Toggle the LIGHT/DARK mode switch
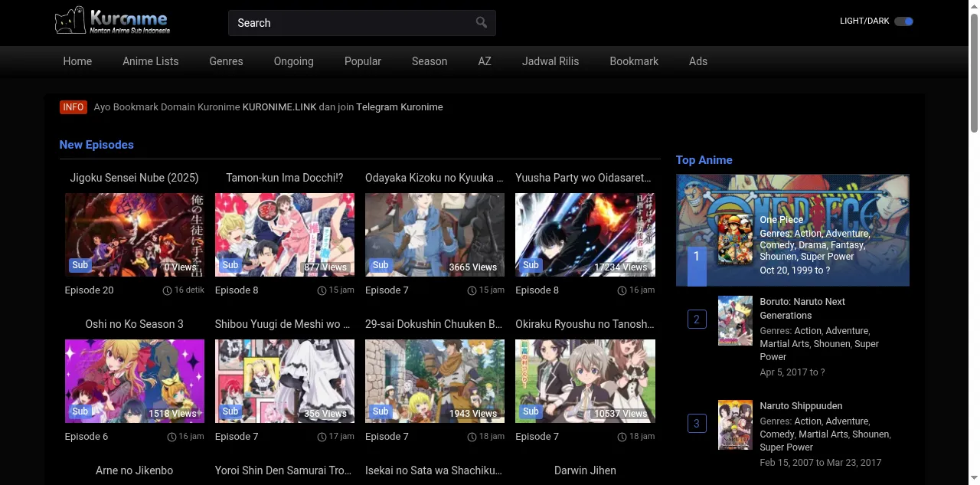980x485 pixels. point(903,21)
